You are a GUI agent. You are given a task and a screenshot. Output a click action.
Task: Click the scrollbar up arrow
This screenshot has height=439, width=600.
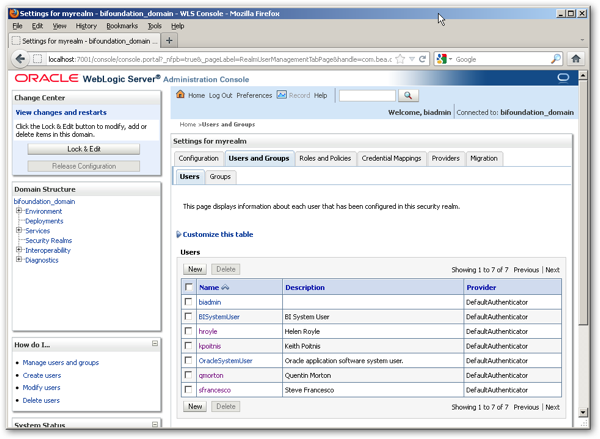(x=583, y=75)
